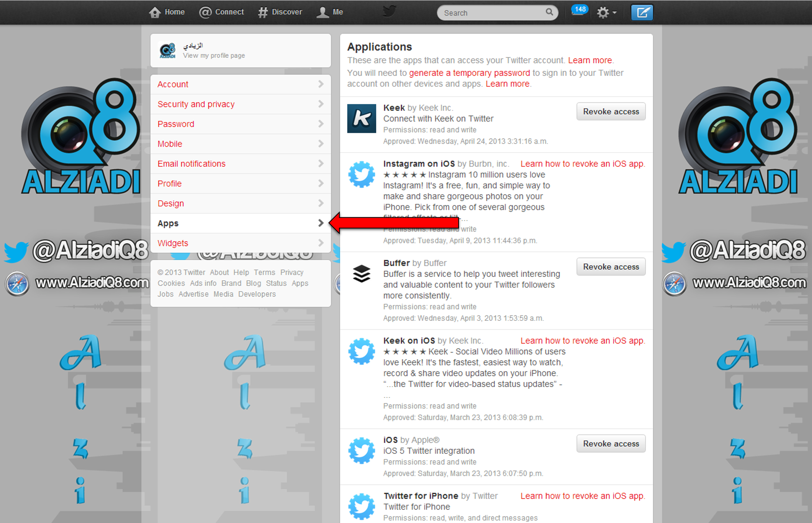
Task: Revoke access for the Buffer app
Action: pyautogui.click(x=611, y=267)
